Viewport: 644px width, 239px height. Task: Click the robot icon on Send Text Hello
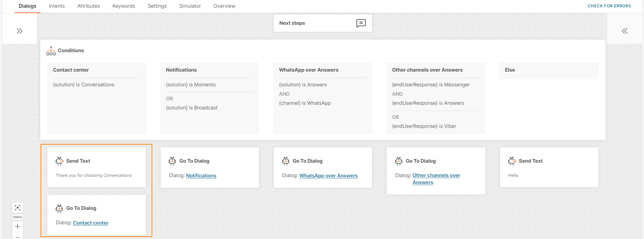point(512,161)
